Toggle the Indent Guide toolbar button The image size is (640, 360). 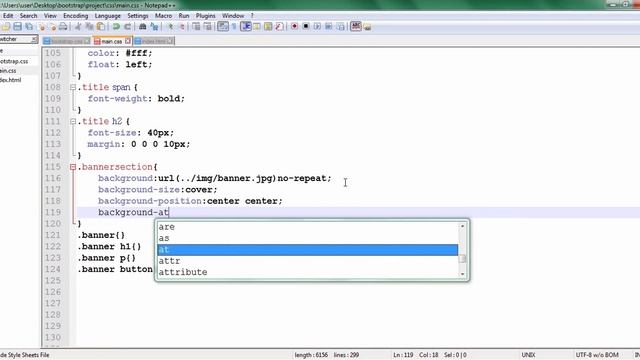246,27
